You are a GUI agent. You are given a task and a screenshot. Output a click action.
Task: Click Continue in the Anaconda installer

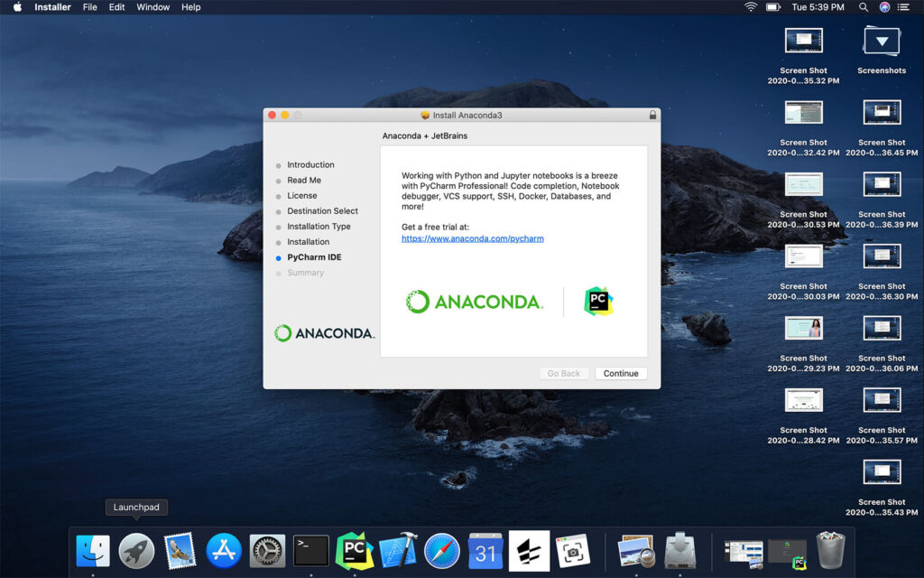point(621,373)
